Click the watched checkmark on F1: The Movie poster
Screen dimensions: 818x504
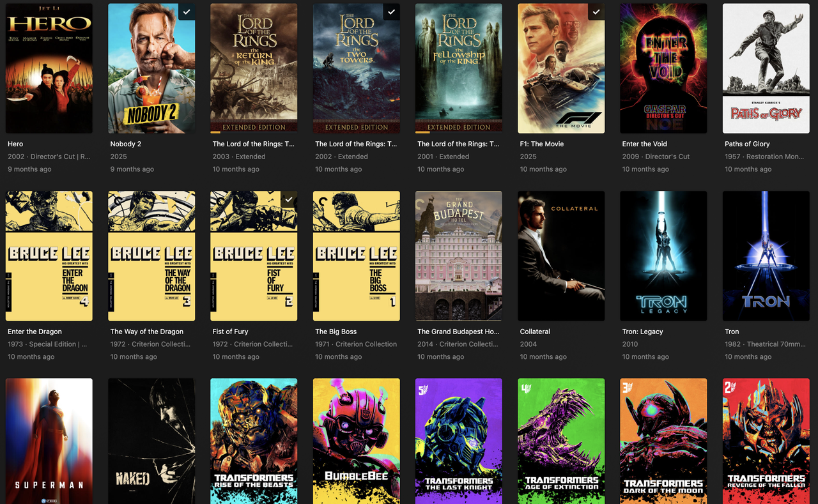point(596,12)
